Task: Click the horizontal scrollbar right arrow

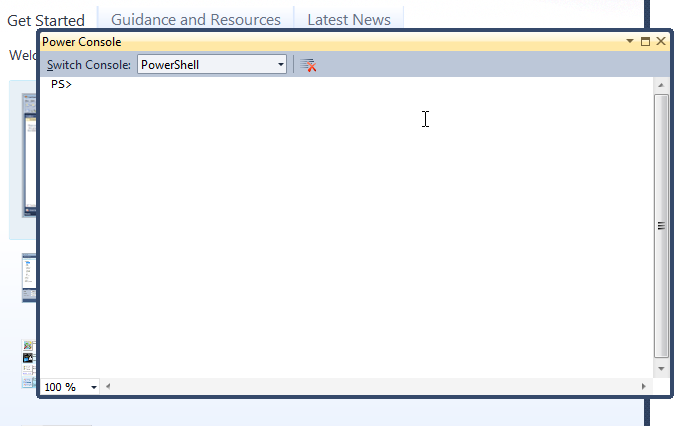Action: (x=643, y=386)
